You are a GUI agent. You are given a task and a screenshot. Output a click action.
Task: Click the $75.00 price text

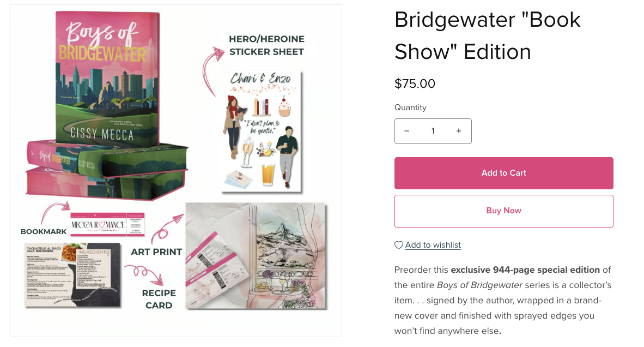(x=415, y=83)
